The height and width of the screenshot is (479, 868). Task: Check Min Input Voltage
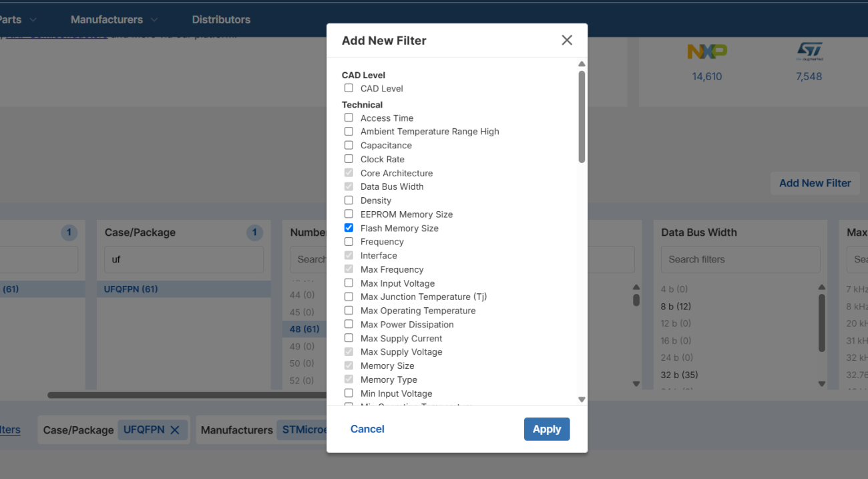click(x=349, y=393)
